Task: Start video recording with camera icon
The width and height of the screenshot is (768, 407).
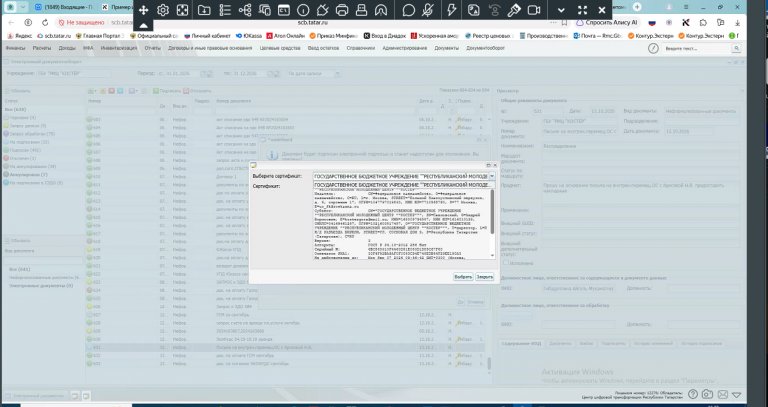Action: click(x=534, y=10)
